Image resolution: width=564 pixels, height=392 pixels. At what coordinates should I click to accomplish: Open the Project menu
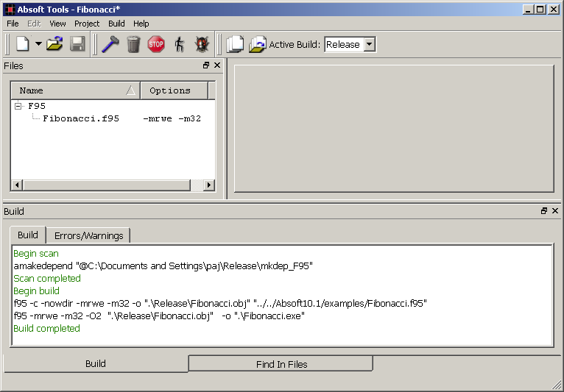87,24
